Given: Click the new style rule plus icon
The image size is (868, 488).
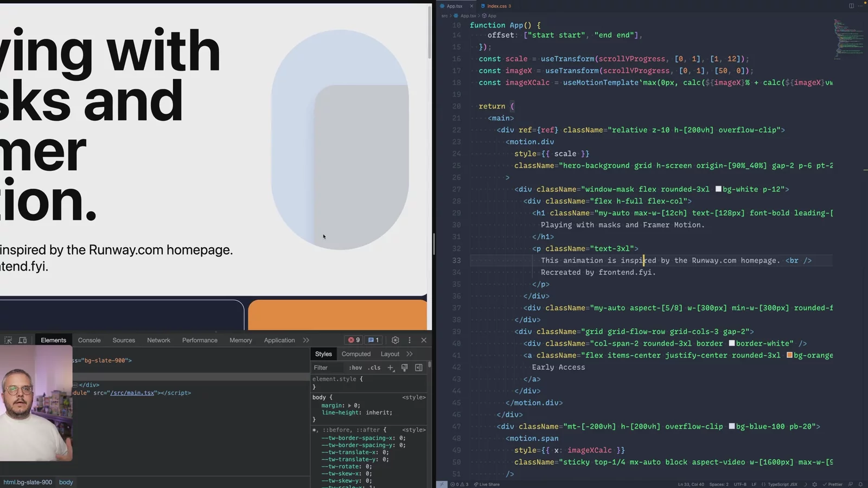Looking at the screenshot, I should click(x=391, y=368).
